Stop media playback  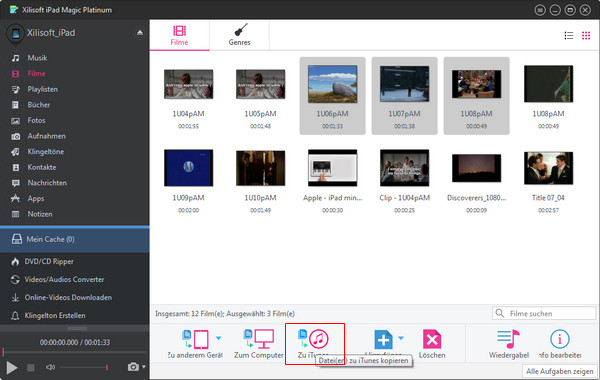(31, 368)
